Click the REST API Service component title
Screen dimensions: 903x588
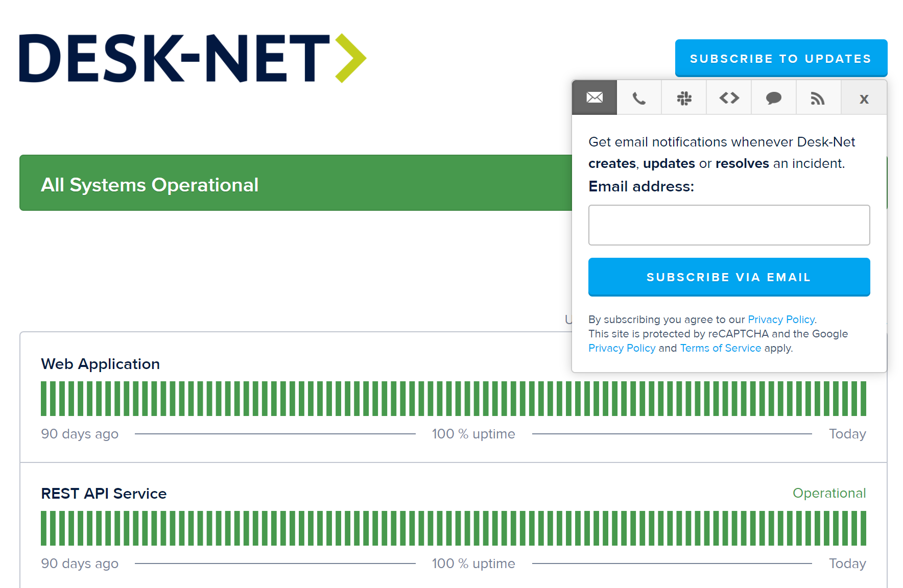[104, 494]
